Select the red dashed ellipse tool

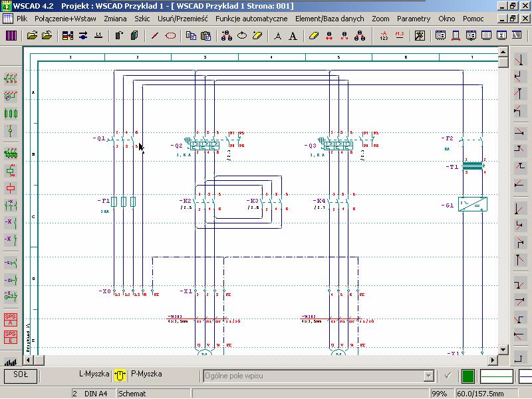[x=170, y=35]
